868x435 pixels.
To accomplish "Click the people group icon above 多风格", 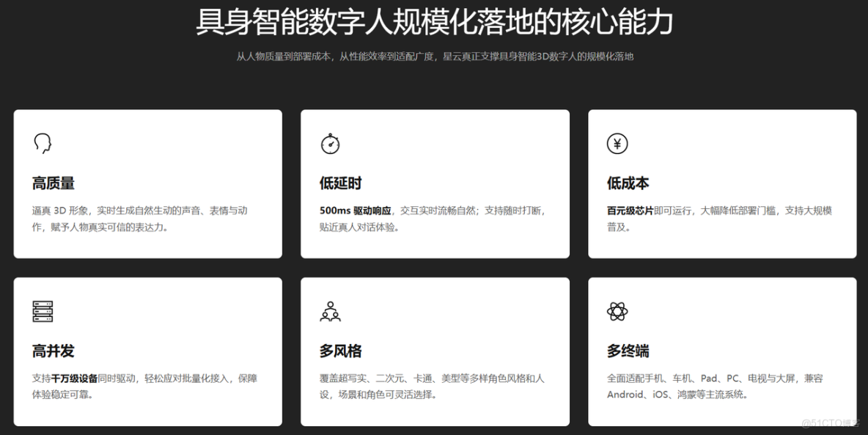I will (330, 311).
